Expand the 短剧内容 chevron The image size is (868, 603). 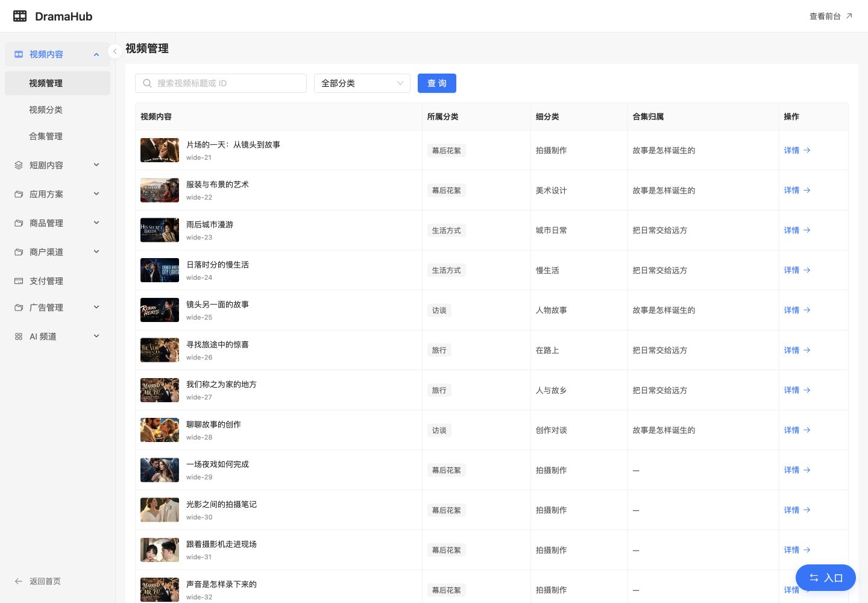pos(96,165)
